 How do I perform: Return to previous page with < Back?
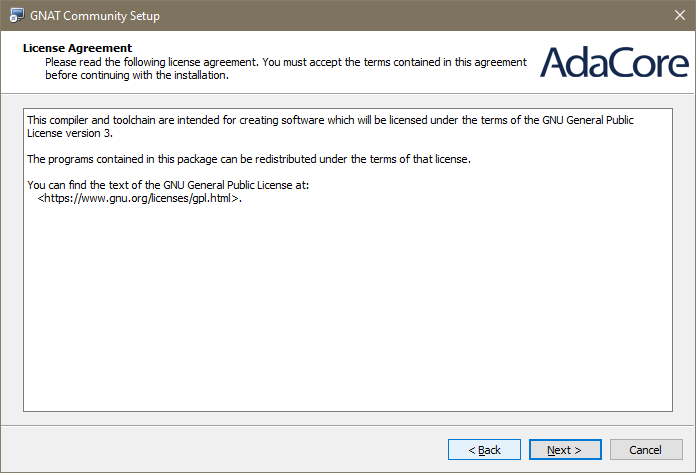pyautogui.click(x=484, y=449)
